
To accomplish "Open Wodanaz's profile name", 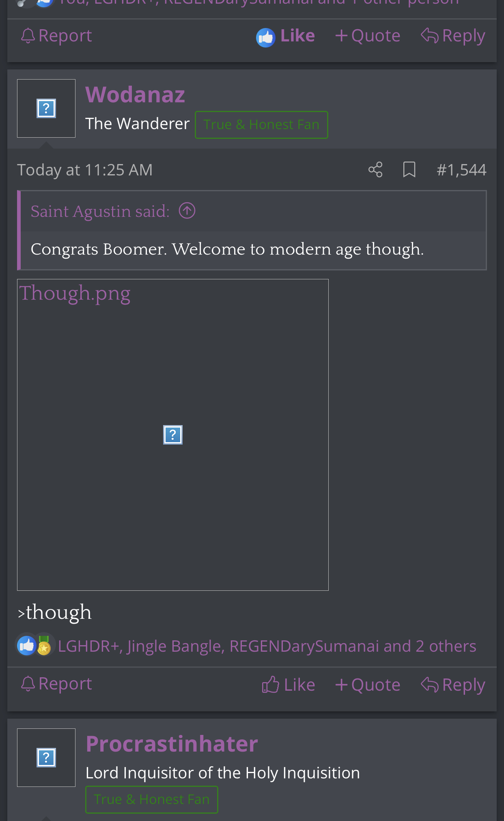I will 135,95.
